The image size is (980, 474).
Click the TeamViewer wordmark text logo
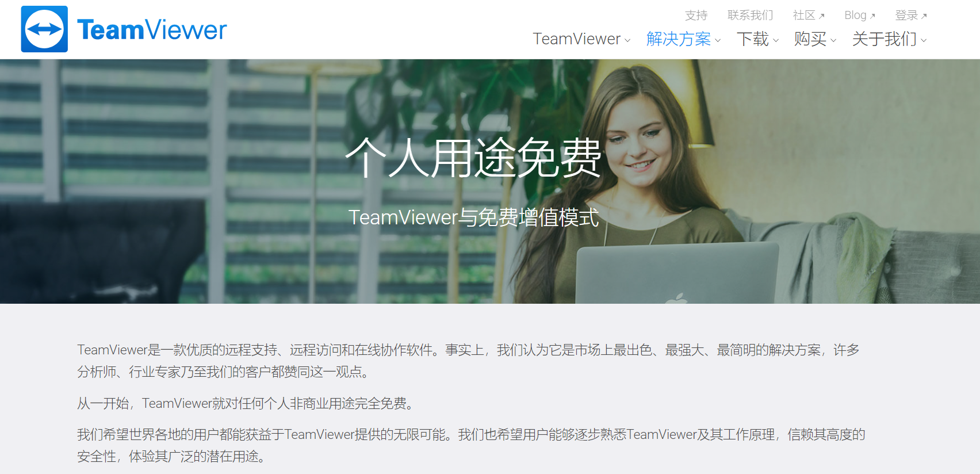click(x=152, y=30)
